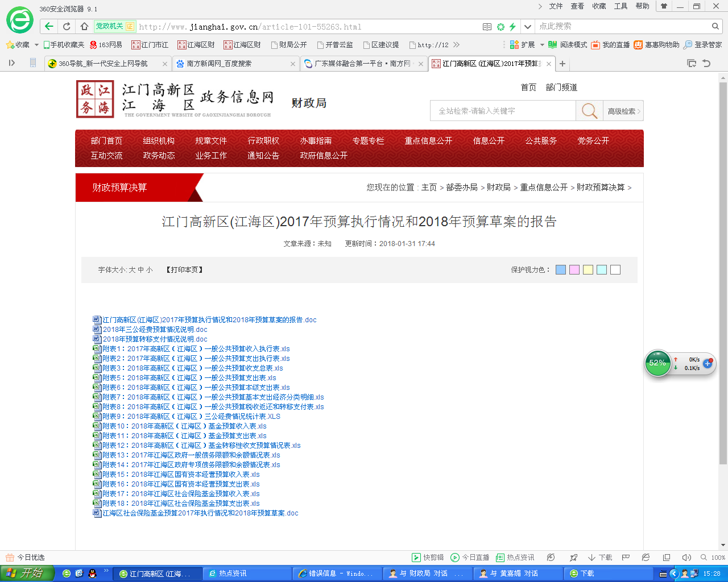Open 办事指南 in the red navigation bar
Screen dimensions: 728x582
pos(316,141)
